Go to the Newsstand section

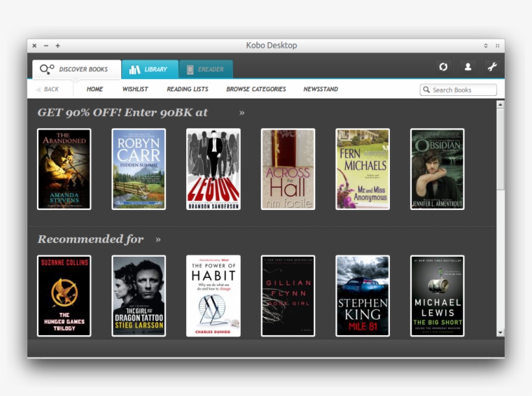[x=320, y=89]
